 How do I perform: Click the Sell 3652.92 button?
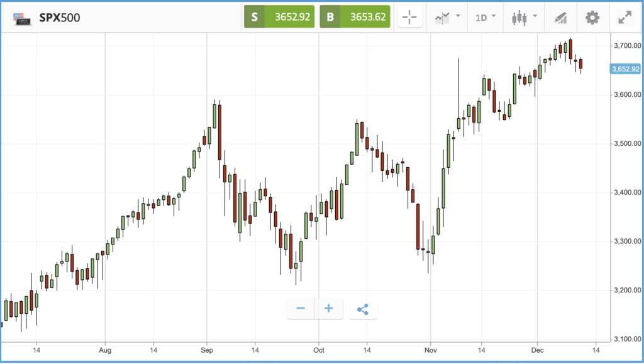click(x=279, y=17)
